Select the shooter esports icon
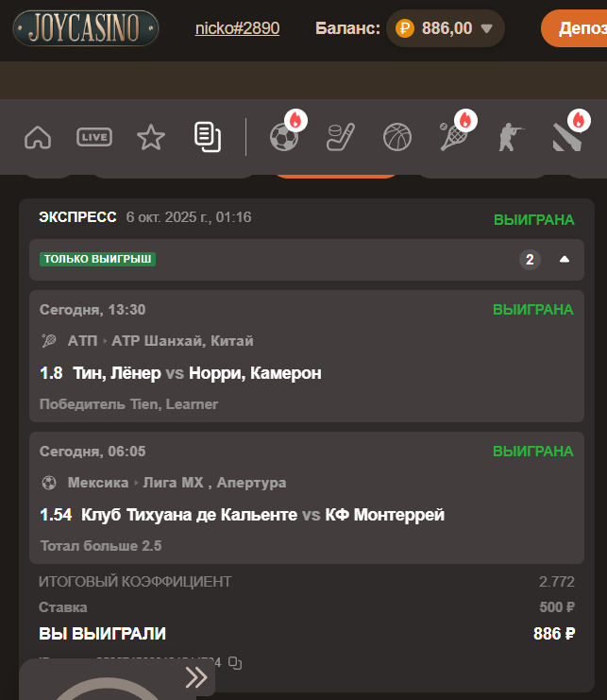The height and width of the screenshot is (700, 607). (x=511, y=137)
